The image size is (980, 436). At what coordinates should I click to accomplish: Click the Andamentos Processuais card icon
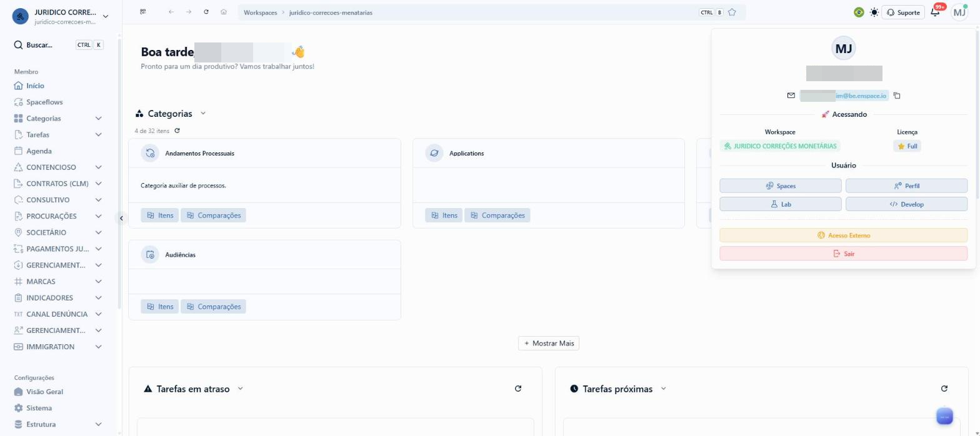coord(150,153)
